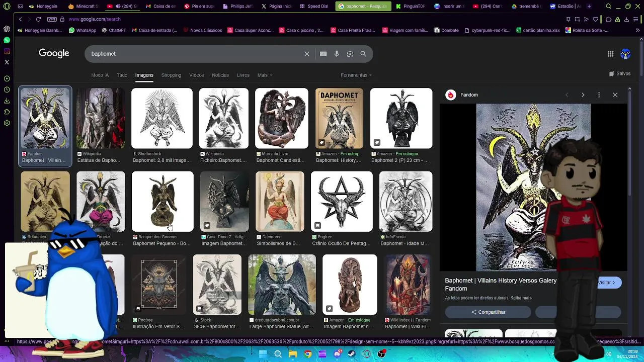Click the Saiba mais copyright link

point(521,298)
